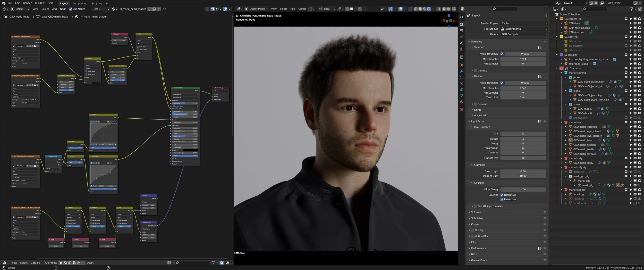Enable Fast GI Approximation checkbox

click(476, 206)
